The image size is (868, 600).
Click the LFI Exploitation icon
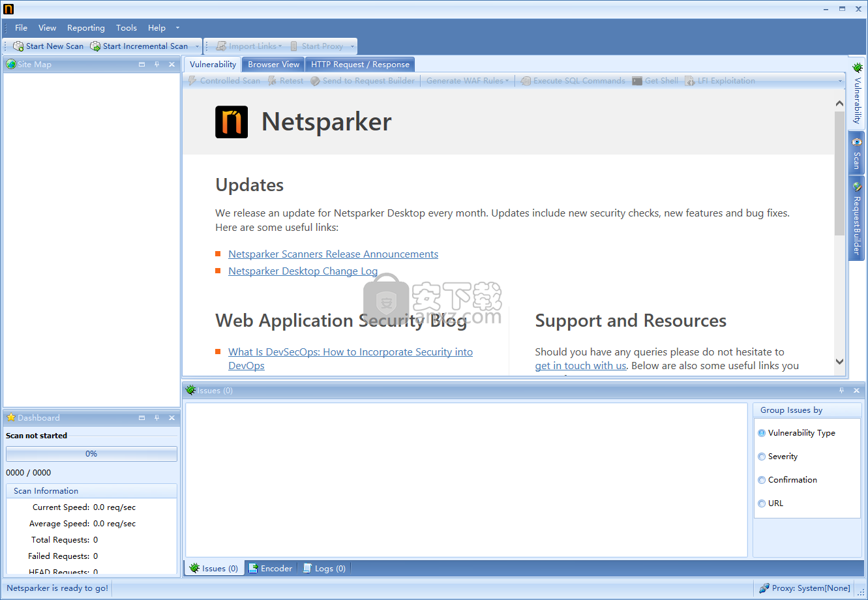click(690, 81)
